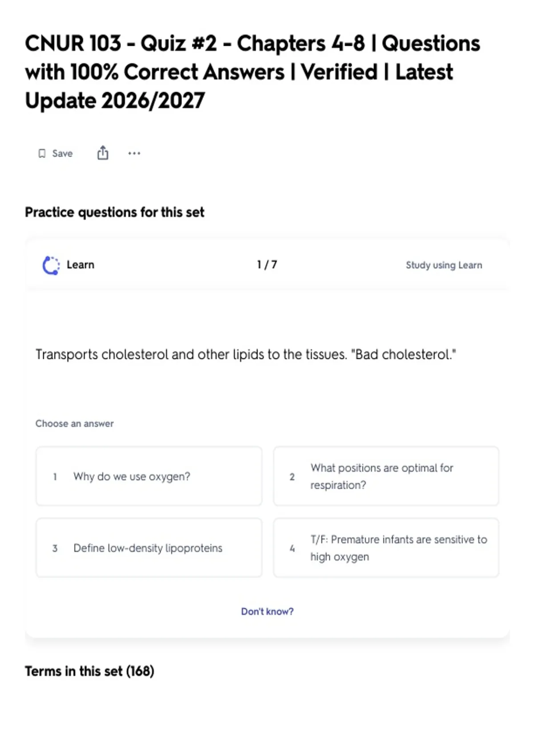Pick T/F Premature infants answer card
The image size is (534, 756).
point(386,548)
